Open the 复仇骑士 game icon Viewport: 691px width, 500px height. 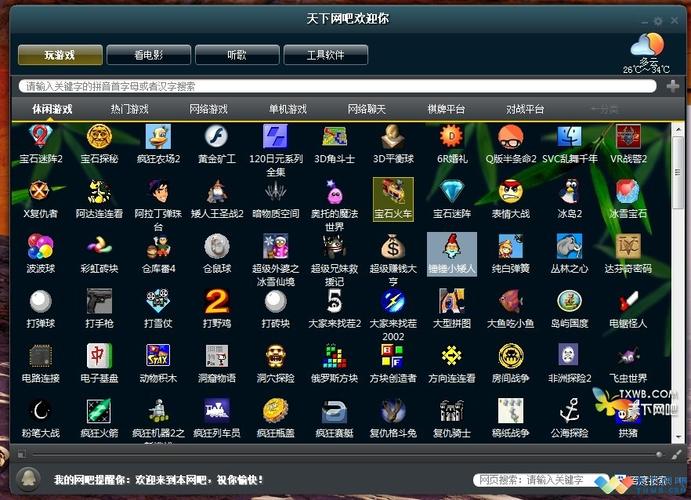[452, 411]
